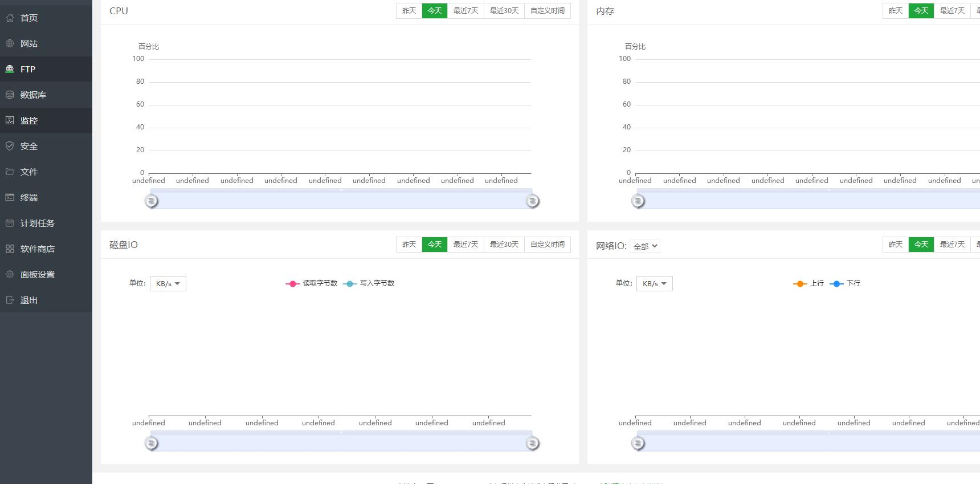Open the terminal icon beside 终端
The width and height of the screenshot is (980, 484).
10,197
